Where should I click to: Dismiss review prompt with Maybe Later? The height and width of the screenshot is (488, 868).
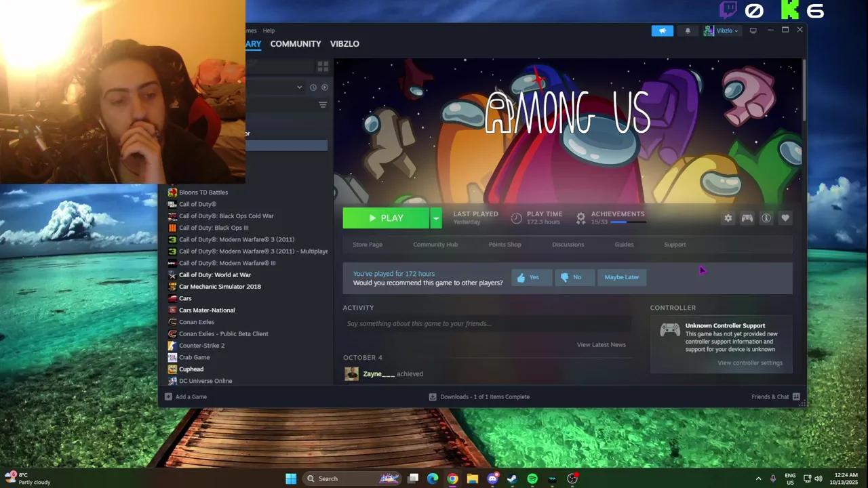point(622,277)
